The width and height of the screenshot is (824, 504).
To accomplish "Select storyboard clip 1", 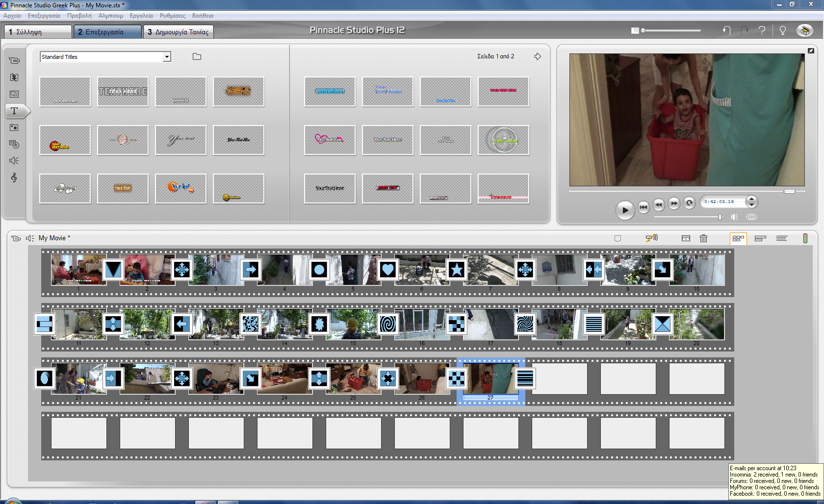I will pyautogui.click(x=78, y=270).
